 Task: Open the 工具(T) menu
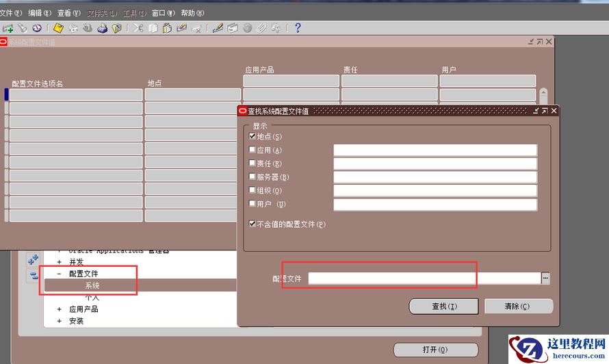click(x=134, y=13)
